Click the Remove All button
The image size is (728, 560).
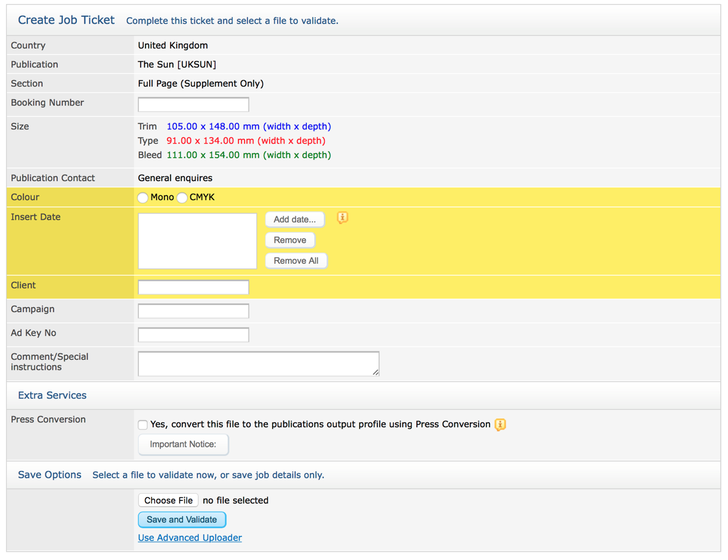click(296, 261)
